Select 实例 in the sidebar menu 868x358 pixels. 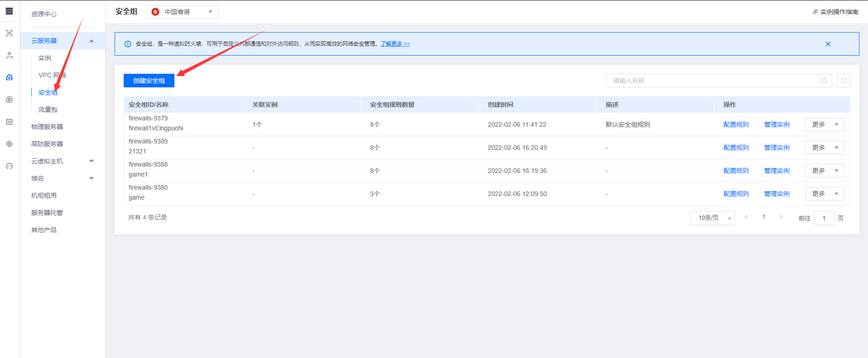pos(45,58)
